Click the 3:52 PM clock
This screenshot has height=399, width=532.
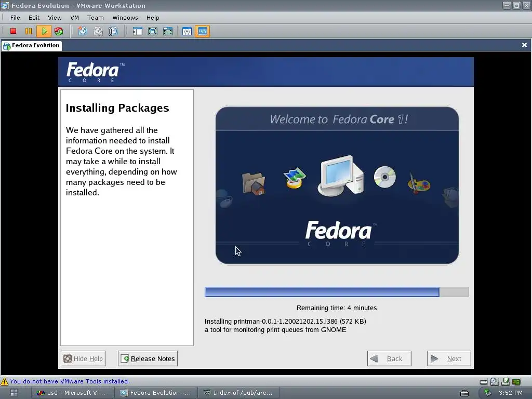click(511, 393)
